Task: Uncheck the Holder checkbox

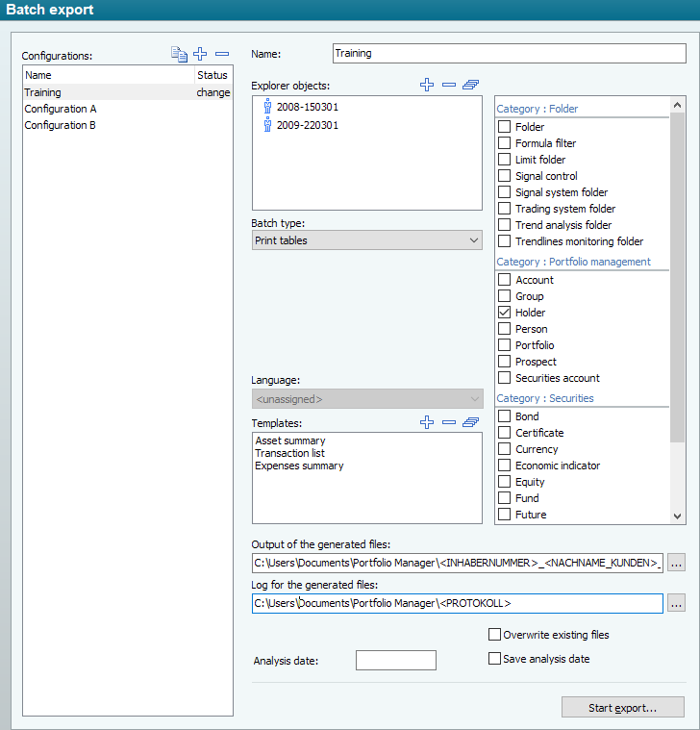Action: click(x=505, y=313)
